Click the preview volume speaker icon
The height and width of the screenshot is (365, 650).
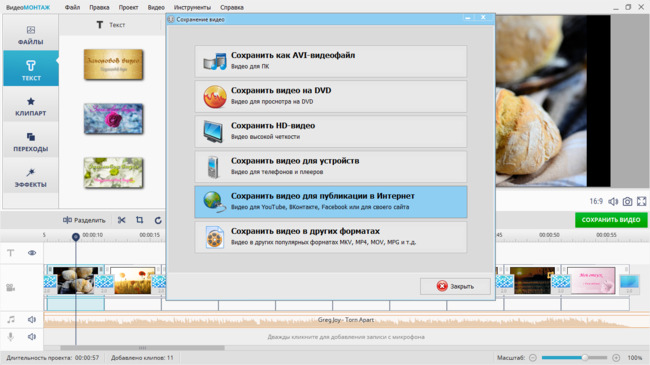click(x=613, y=202)
